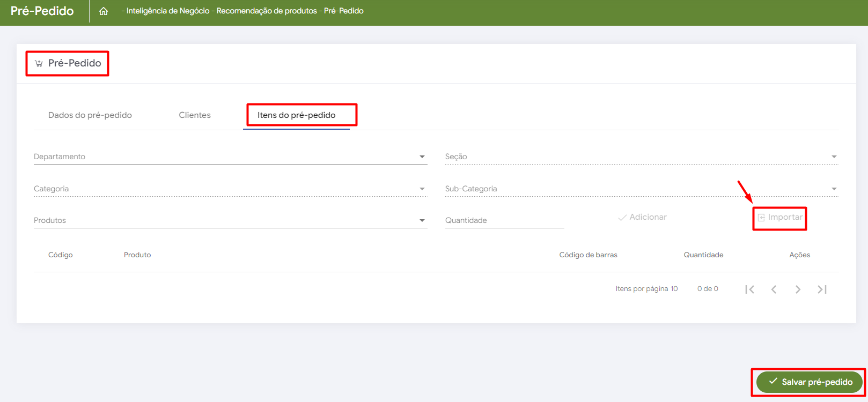Click the Salvar pré-pedido button
Viewport: 868px width, 402px height.
(809, 382)
